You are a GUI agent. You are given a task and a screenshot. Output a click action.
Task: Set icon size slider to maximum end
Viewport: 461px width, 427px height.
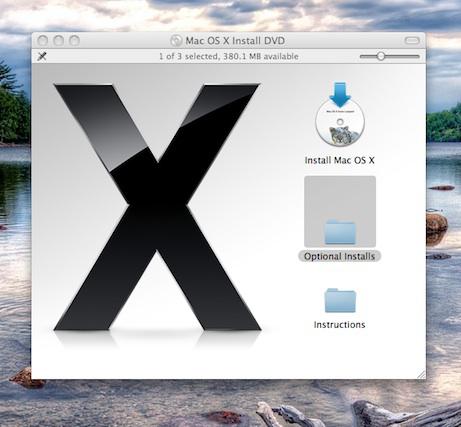(418, 56)
